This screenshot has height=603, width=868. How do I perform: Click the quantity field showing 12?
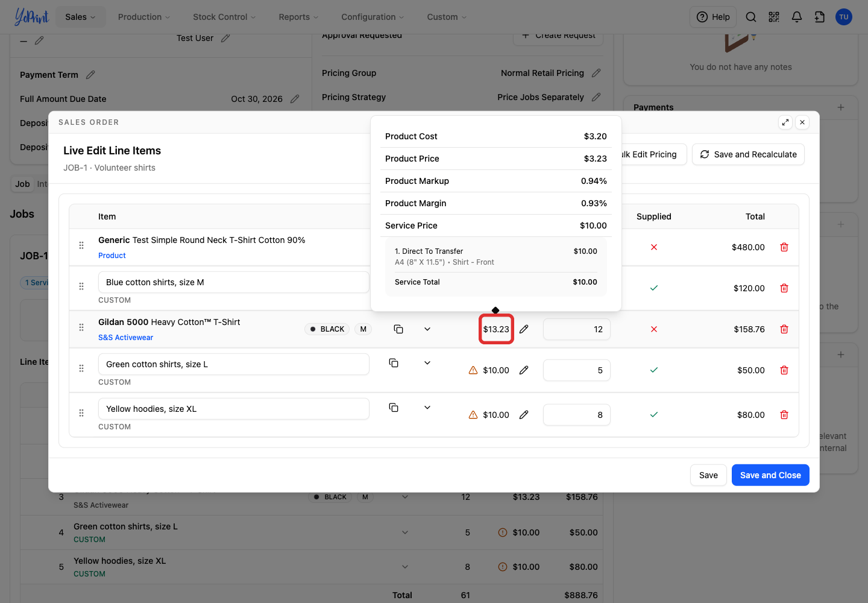point(577,329)
